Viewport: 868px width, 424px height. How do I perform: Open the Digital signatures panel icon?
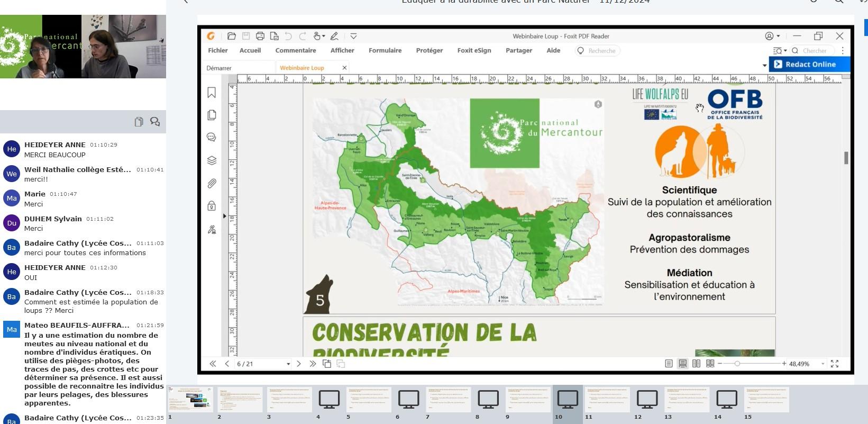click(212, 229)
